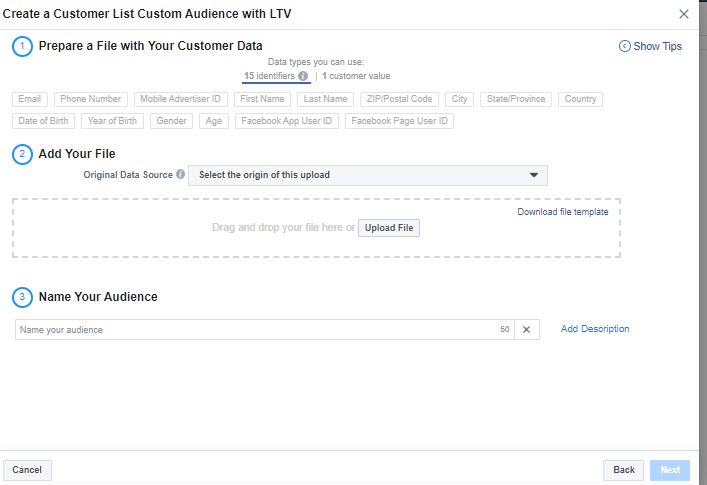
Task: Select the Email identifier tag
Action: coord(30,99)
